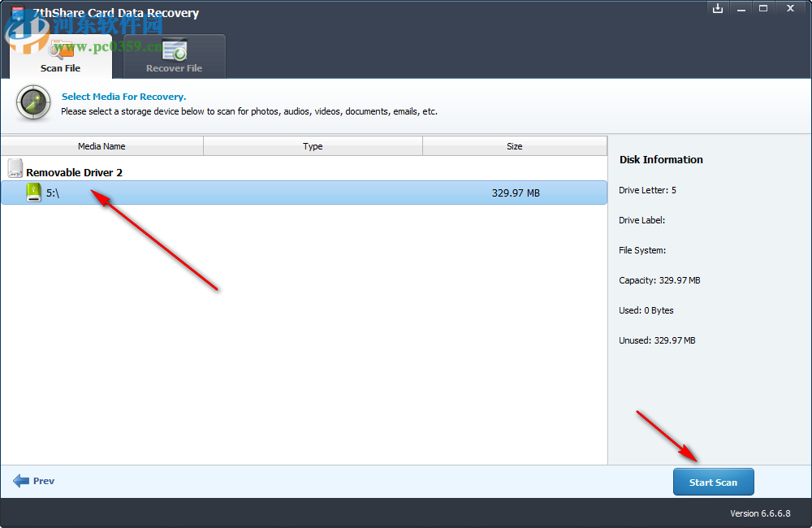Select the 5:\ drive row
This screenshot has height=528, width=812.
pyautogui.click(x=304, y=193)
